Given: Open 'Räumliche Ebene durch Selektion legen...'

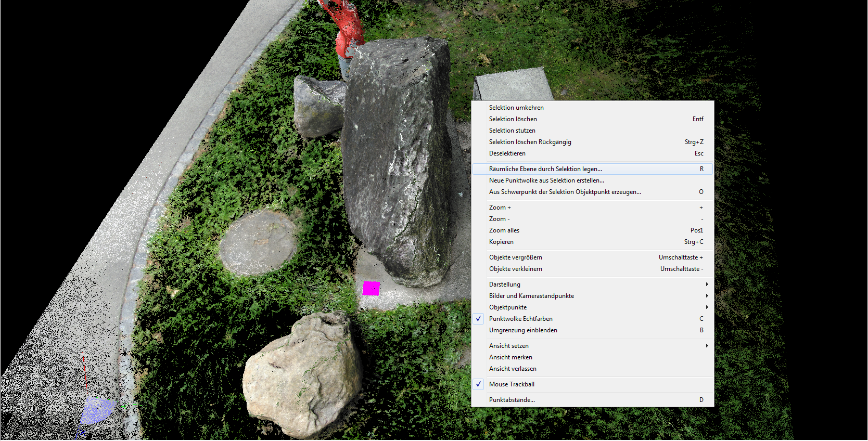Looking at the screenshot, I should point(545,169).
